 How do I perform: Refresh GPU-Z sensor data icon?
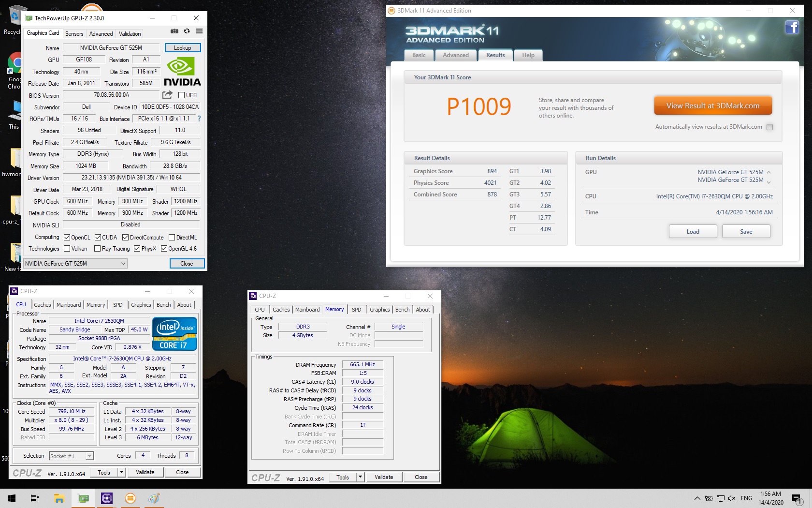187,31
